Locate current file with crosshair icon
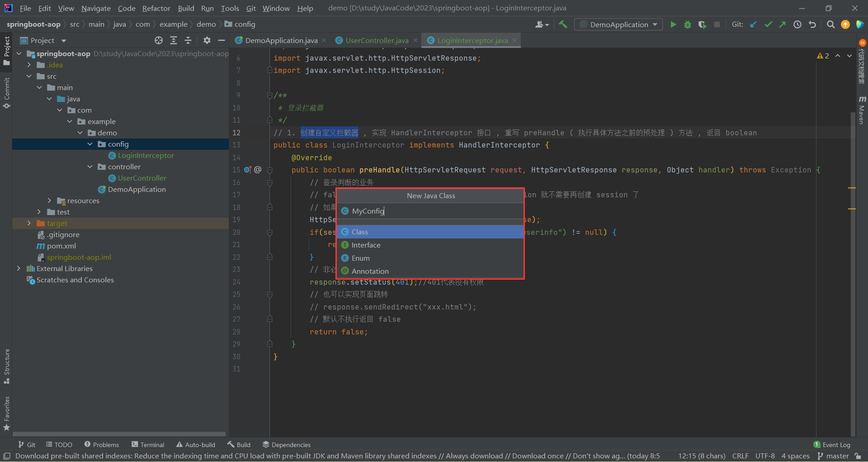This screenshot has width=868, height=462. 159,40
